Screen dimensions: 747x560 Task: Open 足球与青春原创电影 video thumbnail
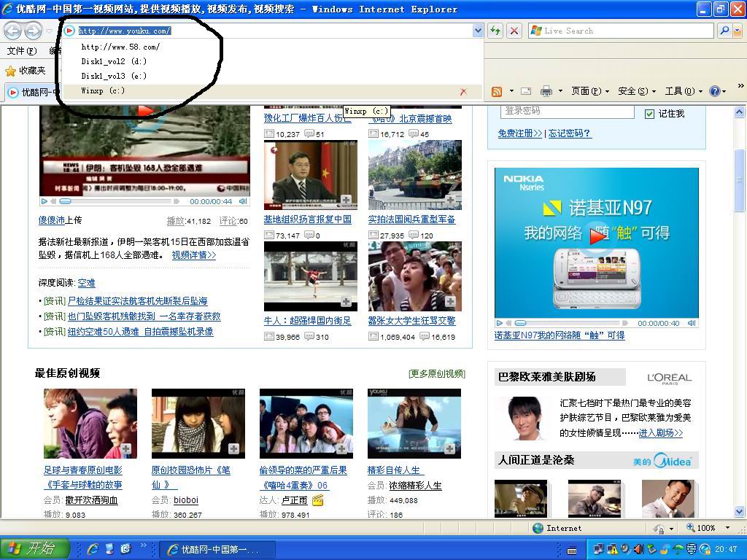[x=90, y=424]
